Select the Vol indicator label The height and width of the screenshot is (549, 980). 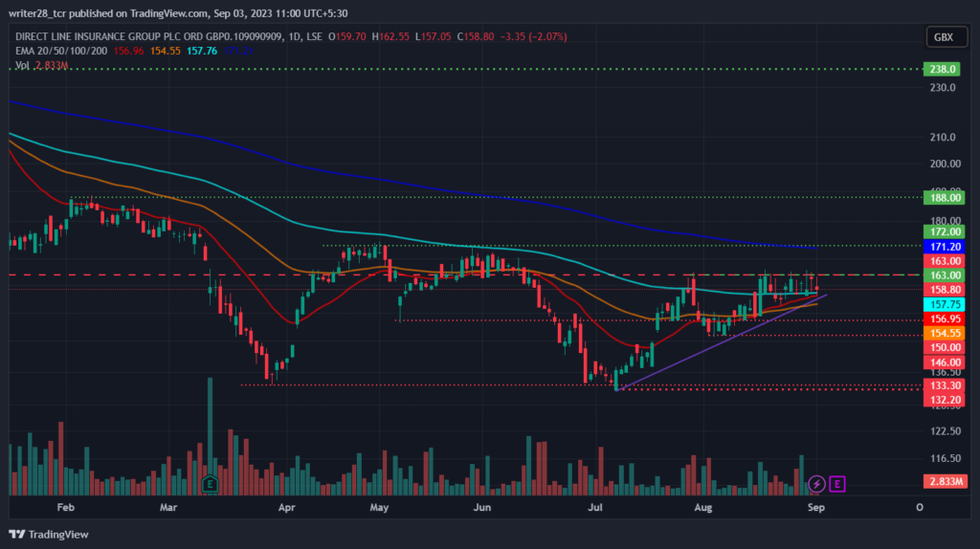[22, 65]
